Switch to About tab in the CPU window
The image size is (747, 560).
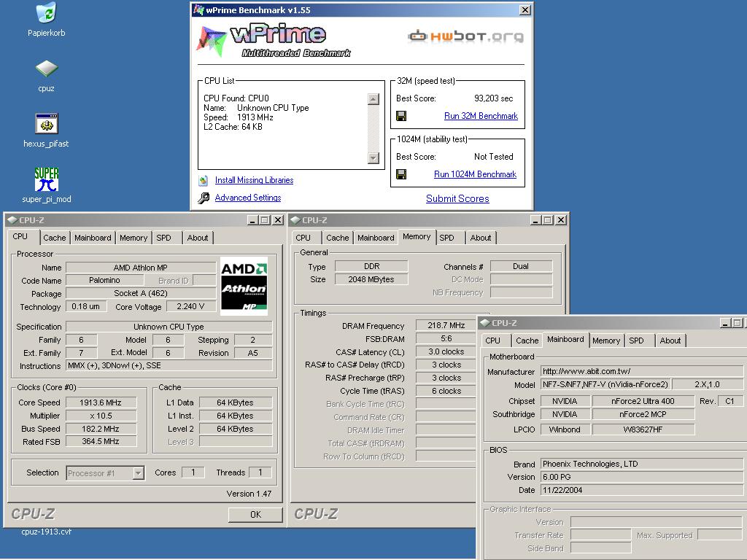tap(198, 238)
